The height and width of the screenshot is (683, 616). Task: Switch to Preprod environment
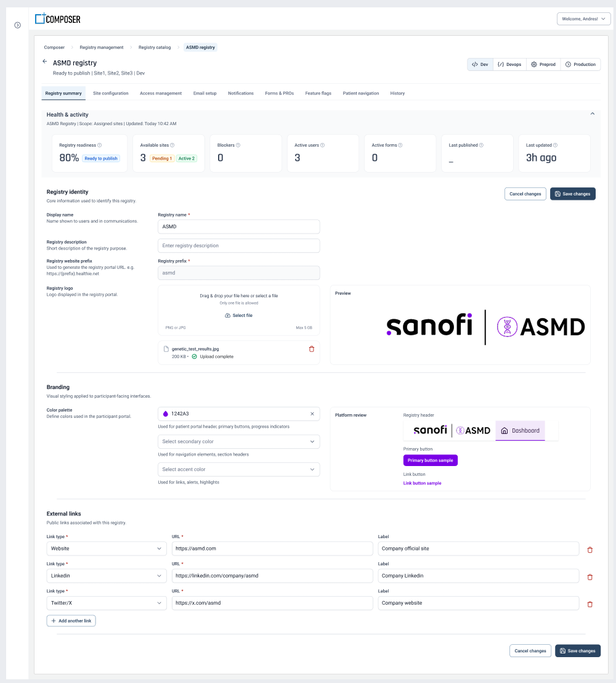coord(543,65)
